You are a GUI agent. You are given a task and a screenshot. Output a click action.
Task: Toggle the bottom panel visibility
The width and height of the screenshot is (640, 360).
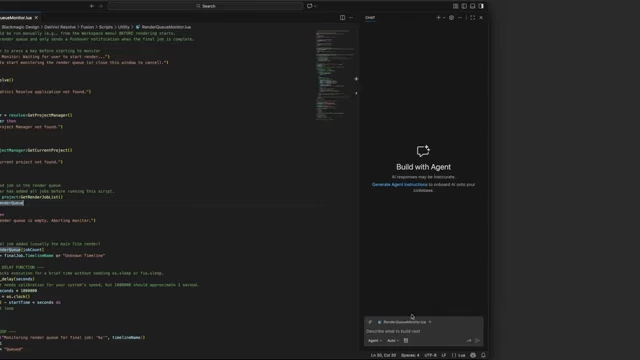coord(473,6)
